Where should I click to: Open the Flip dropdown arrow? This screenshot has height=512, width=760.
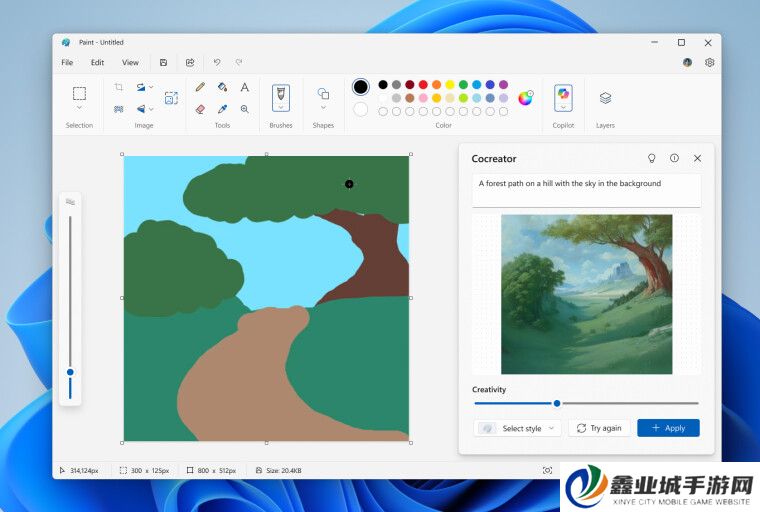pyautogui.click(x=151, y=109)
